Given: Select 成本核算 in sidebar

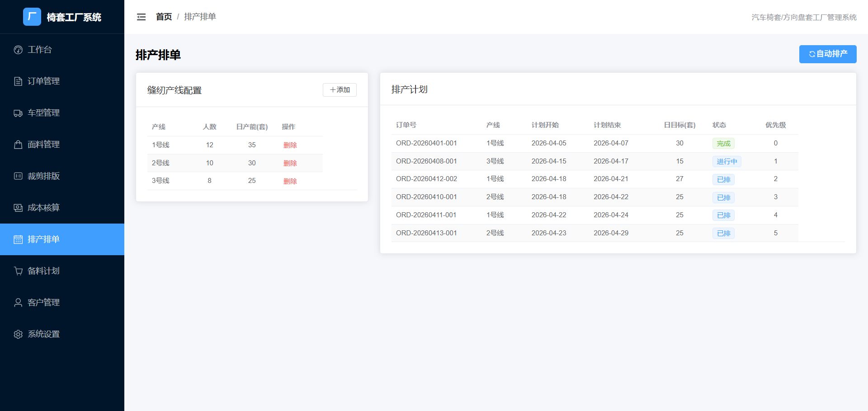Looking at the screenshot, I should [x=62, y=208].
